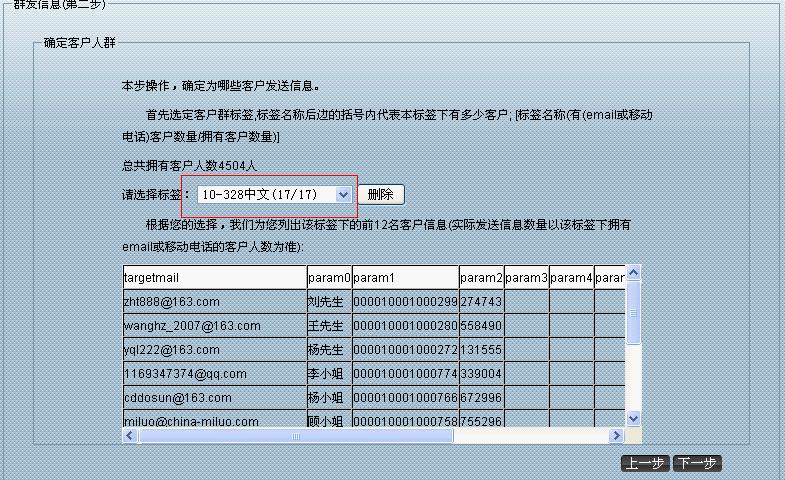Go back with the 上一步 button
This screenshot has height=480, width=785.
pyautogui.click(x=645, y=463)
